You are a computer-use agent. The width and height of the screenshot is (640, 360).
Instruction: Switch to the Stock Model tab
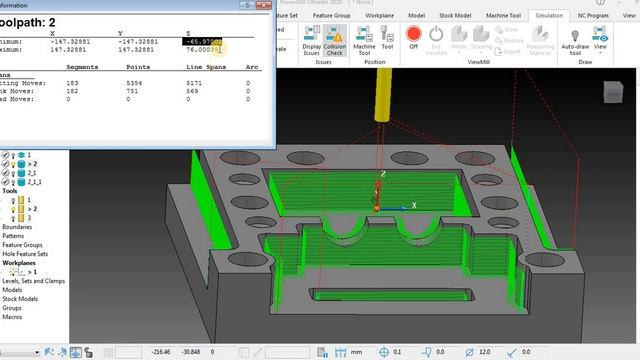pos(455,16)
